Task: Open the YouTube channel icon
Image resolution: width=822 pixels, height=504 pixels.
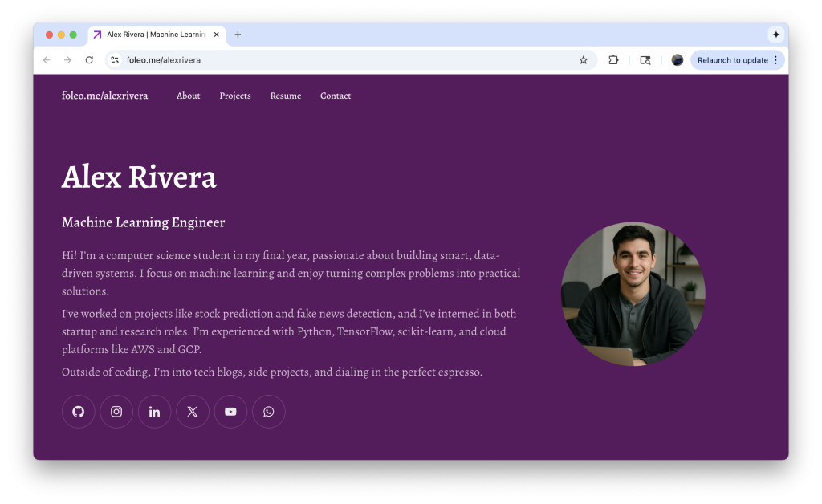Action: pyautogui.click(x=230, y=412)
